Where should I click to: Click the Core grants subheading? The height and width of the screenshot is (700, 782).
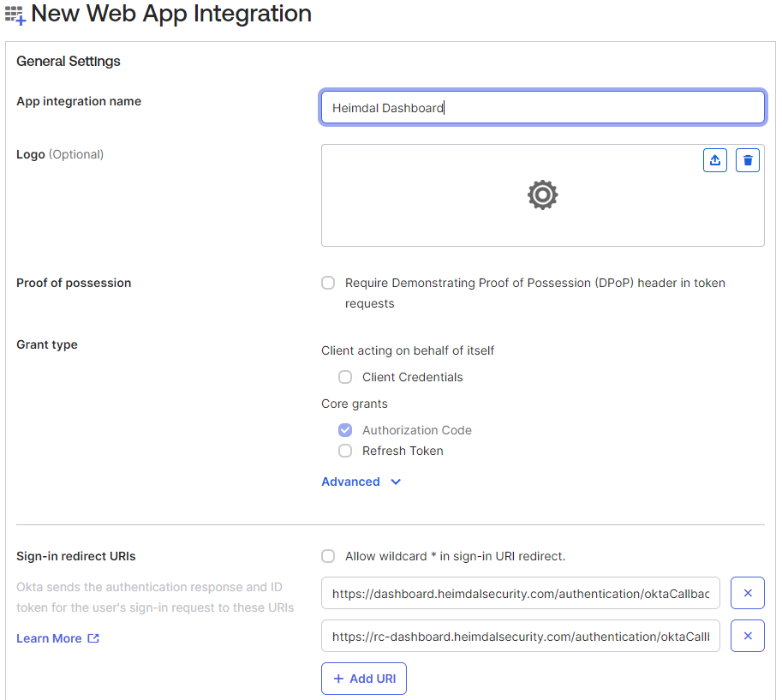coord(354,404)
